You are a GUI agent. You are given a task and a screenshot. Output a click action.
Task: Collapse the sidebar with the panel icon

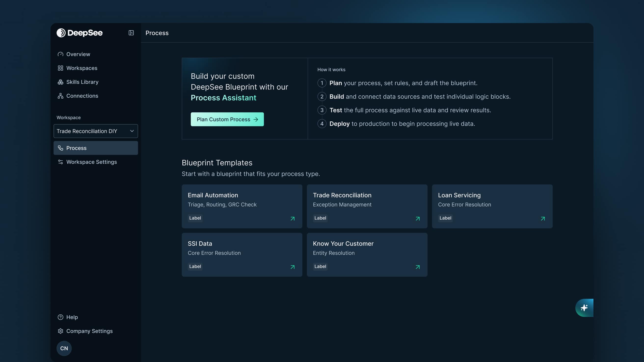click(131, 33)
